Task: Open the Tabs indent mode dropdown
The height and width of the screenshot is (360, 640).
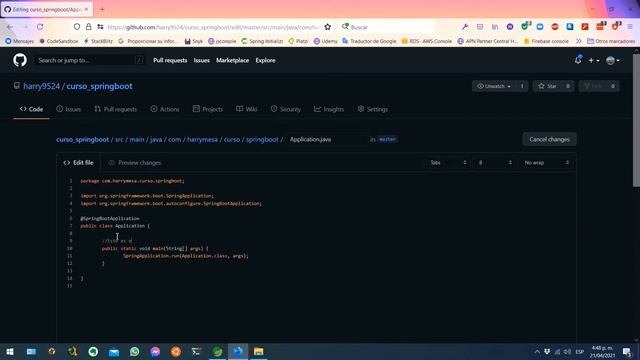Action: pyautogui.click(x=448, y=163)
